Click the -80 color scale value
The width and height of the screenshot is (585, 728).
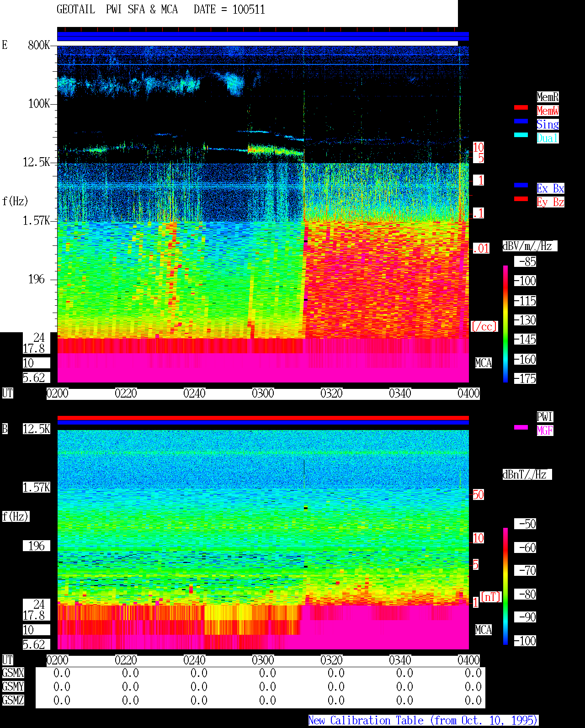point(526,594)
